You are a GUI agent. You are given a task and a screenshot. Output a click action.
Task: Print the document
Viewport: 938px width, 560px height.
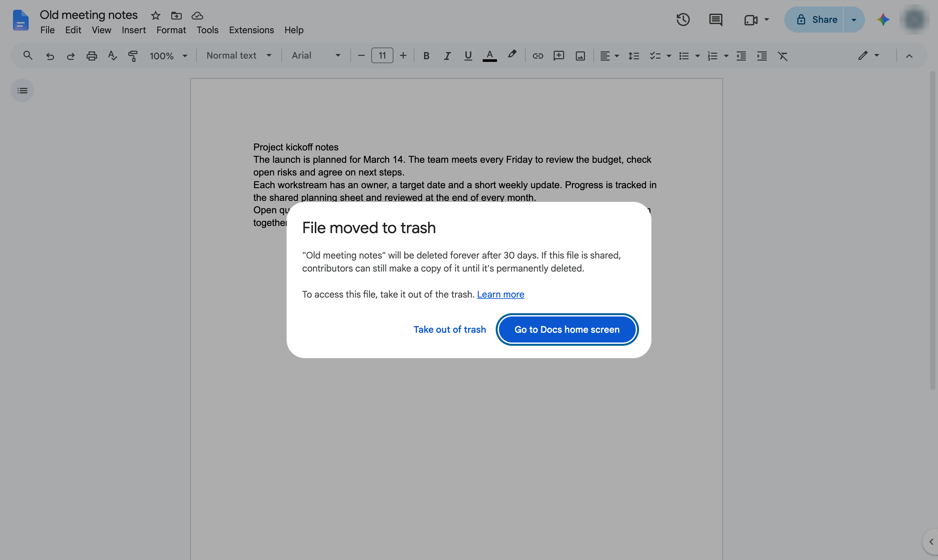click(x=92, y=56)
